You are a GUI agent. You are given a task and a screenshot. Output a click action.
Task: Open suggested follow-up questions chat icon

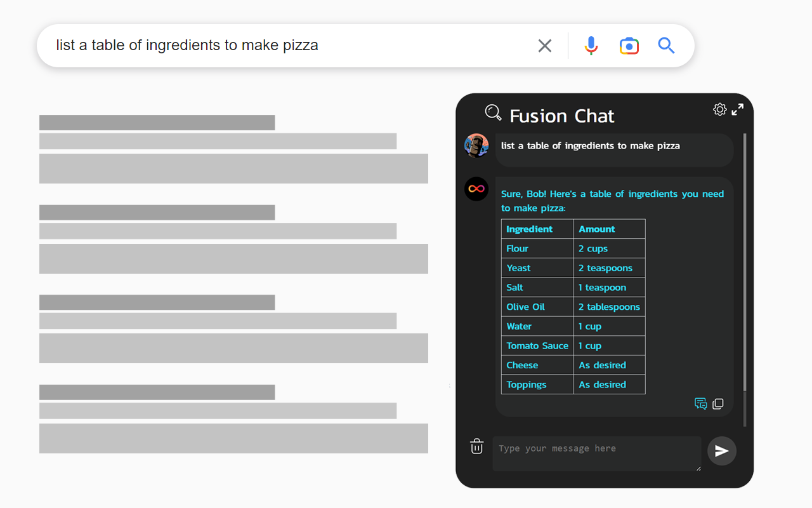coord(701,403)
